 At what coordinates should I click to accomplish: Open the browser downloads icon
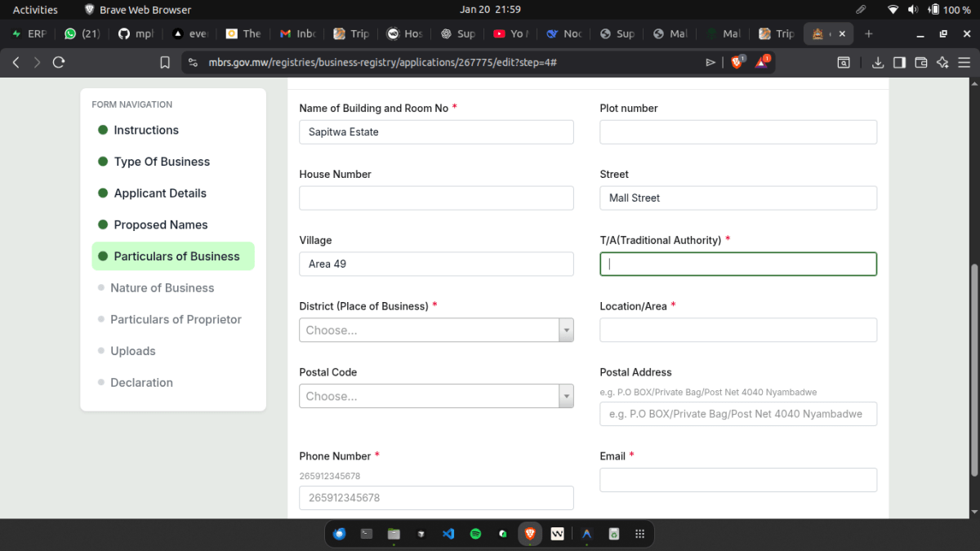click(878, 62)
